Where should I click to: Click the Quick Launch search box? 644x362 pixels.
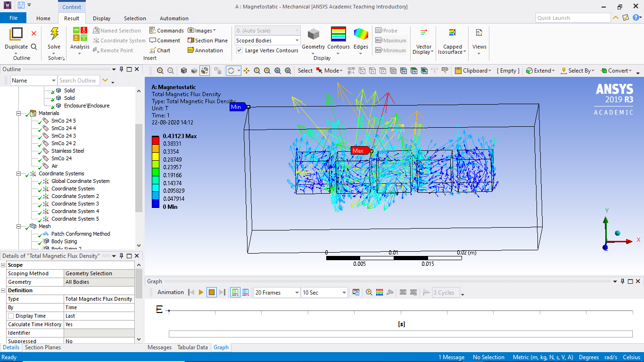pos(573,18)
